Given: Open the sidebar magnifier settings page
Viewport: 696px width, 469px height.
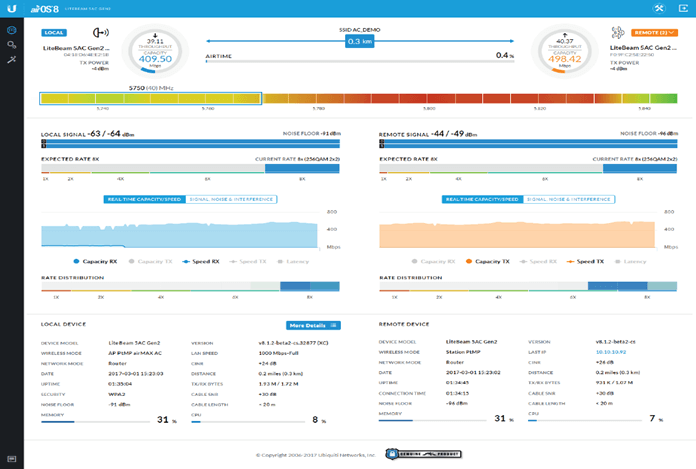Looking at the screenshot, I should pos(11,46).
